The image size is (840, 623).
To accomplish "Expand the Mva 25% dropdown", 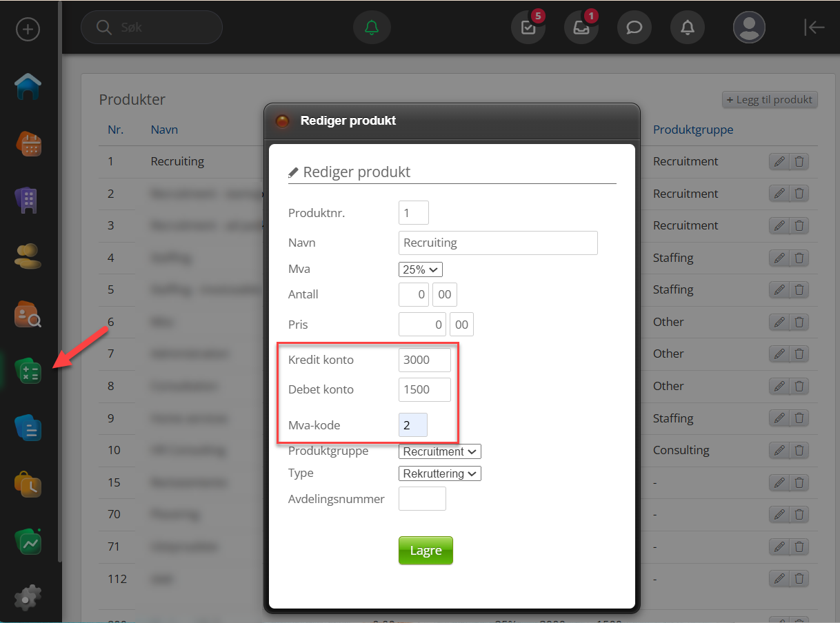I will click(x=420, y=269).
